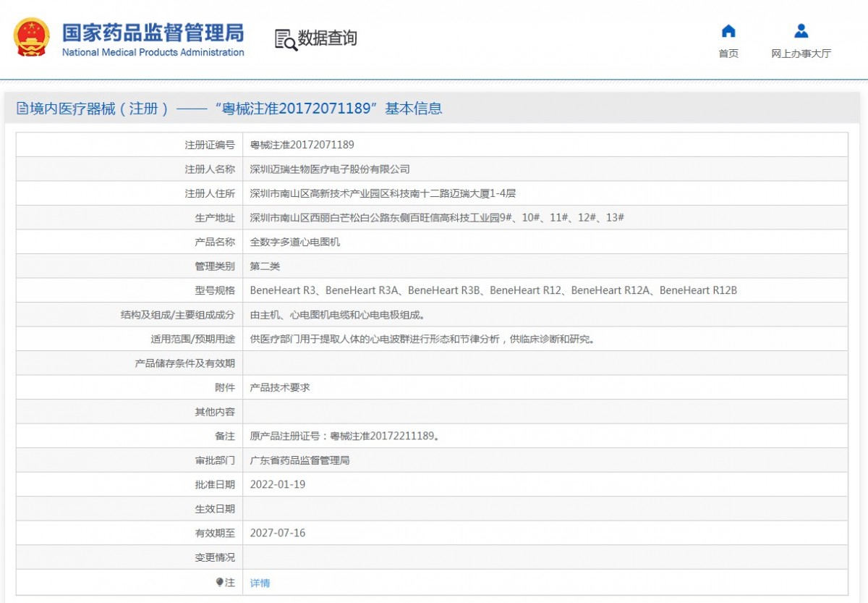Open the 详情 details link
This screenshot has width=868, height=603.
pyautogui.click(x=260, y=583)
